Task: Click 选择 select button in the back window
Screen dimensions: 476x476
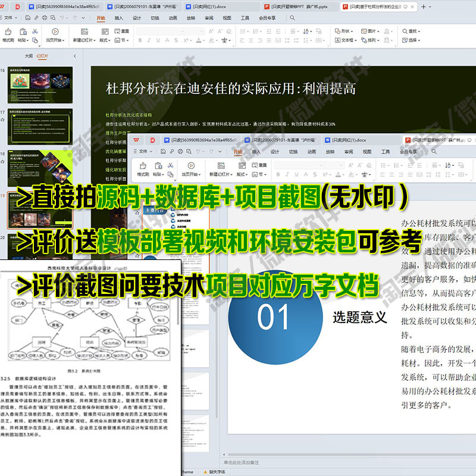Action: 411,40
